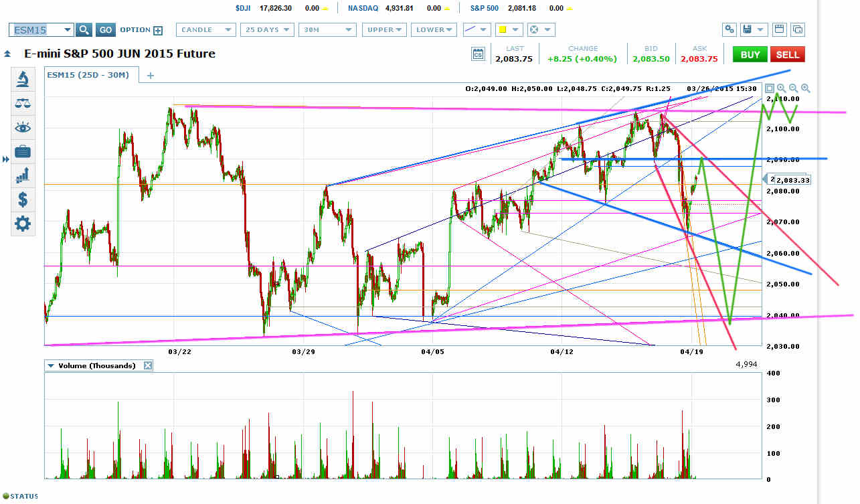The image size is (860, 504).
Task: Click the green BUY button
Action: pyautogui.click(x=750, y=54)
